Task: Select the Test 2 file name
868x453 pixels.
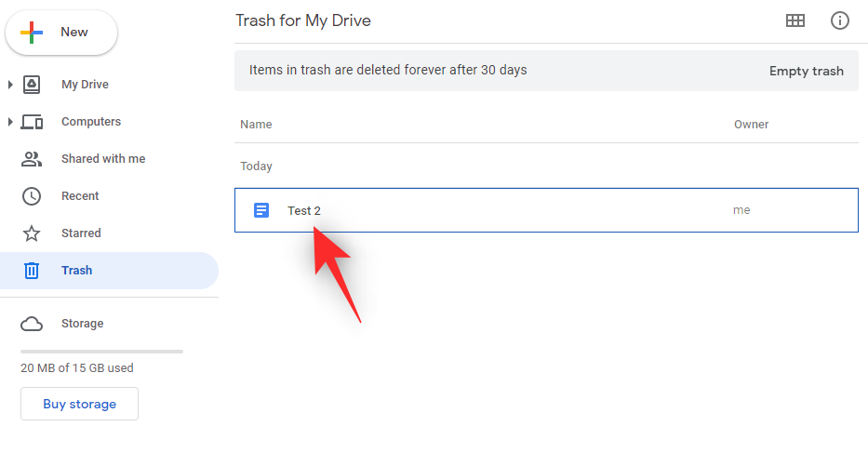Action: coord(304,211)
